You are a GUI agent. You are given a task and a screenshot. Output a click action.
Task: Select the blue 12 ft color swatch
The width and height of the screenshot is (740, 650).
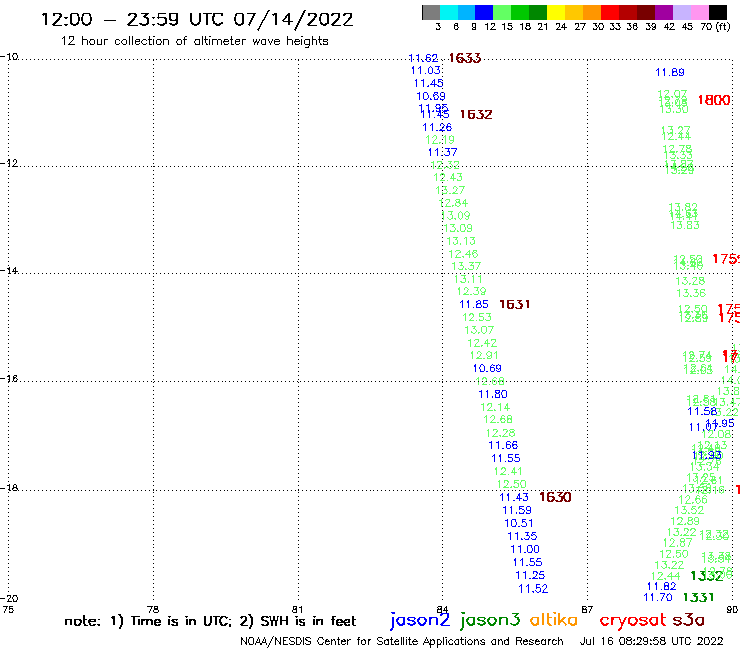click(x=484, y=12)
